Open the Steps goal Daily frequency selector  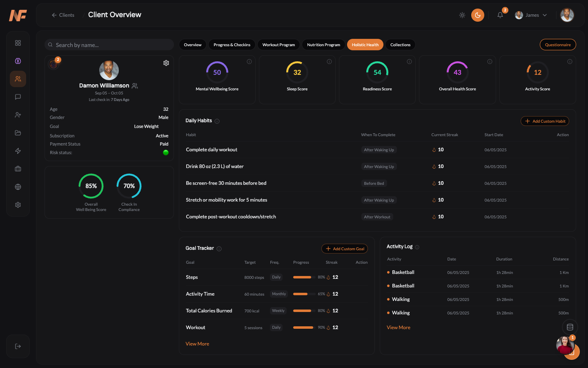pos(276,277)
